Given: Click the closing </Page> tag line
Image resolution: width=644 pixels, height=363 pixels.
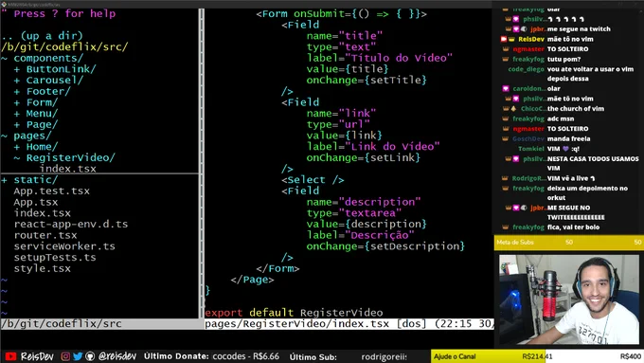Looking at the screenshot, I should [x=252, y=280].
